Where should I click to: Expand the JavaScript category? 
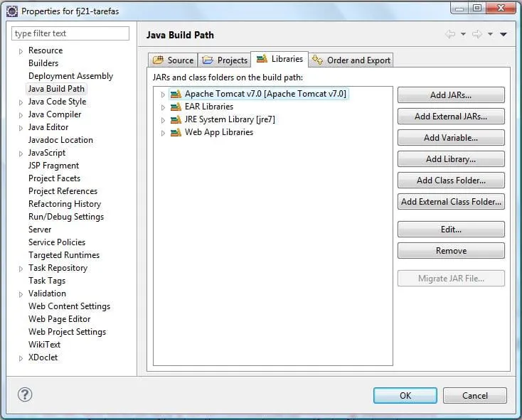[x=21, y=154]
